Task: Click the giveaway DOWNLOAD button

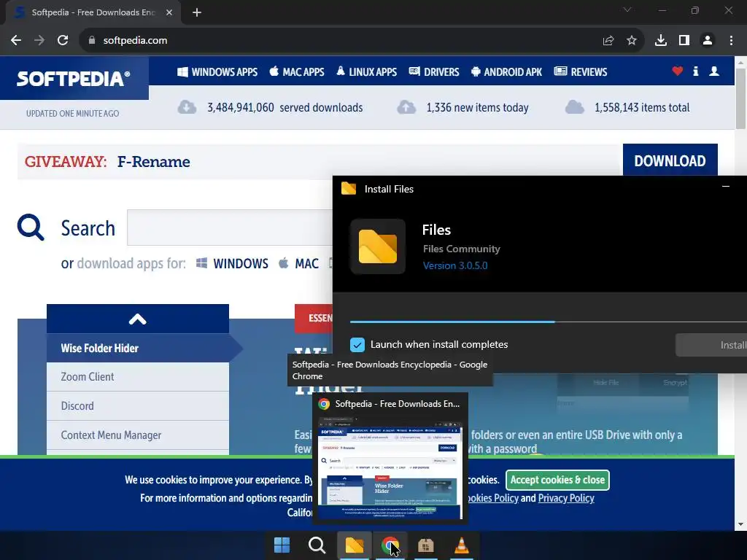Action: click(670, 161)
